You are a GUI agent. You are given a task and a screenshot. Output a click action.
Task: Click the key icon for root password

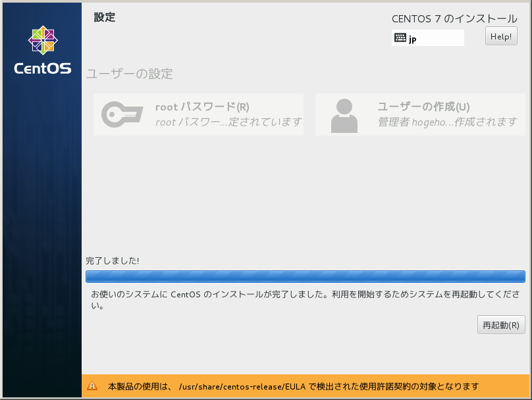(x=122, y=114)
